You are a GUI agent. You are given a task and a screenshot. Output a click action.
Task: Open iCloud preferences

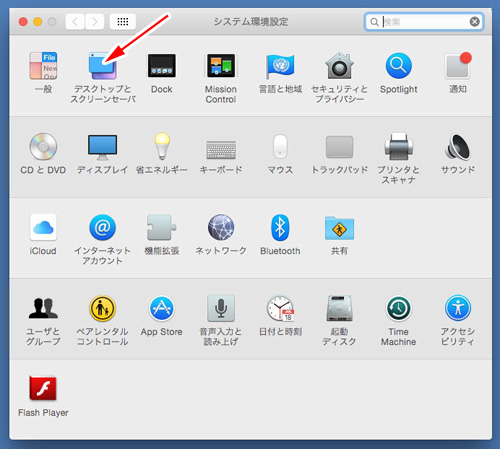click(43, 227)
